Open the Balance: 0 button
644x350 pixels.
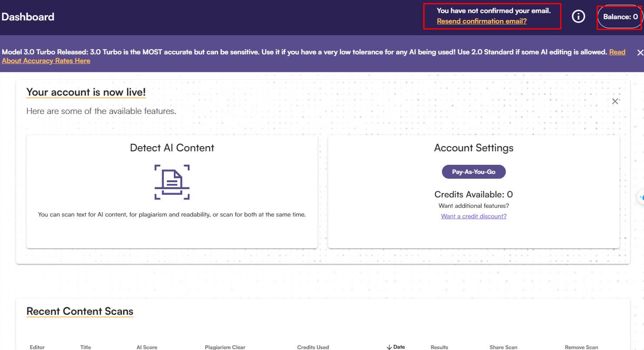(620, 17)
